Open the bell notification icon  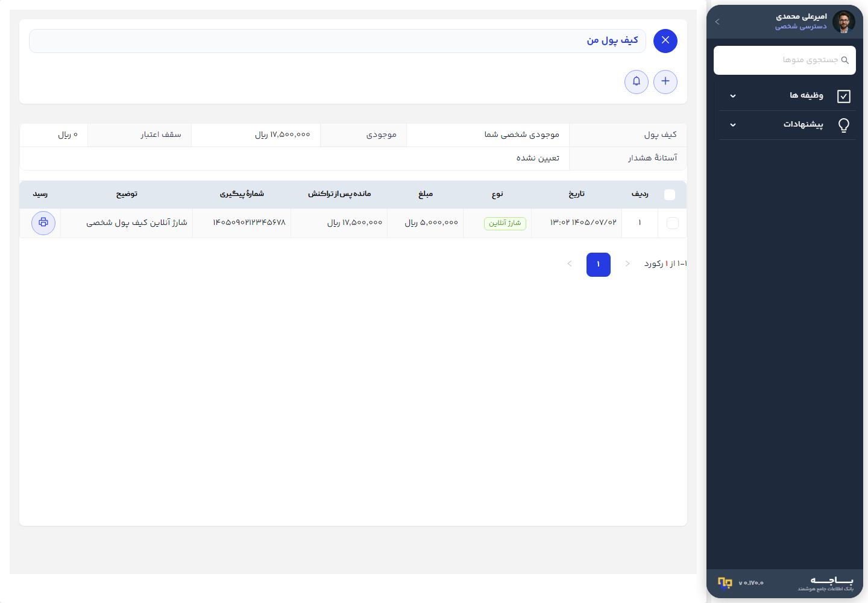pyautogui.click(x=637, y=82)
